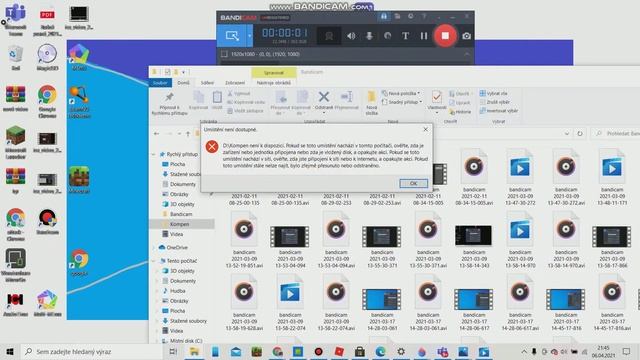Go up one folder with up arrow

pyautogui.click(x=188, y=133)
